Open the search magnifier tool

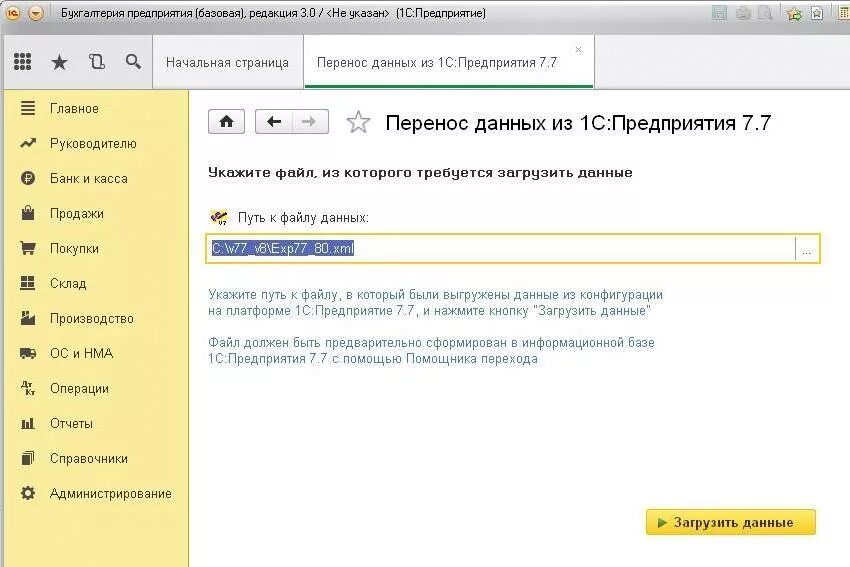[133, 62]
